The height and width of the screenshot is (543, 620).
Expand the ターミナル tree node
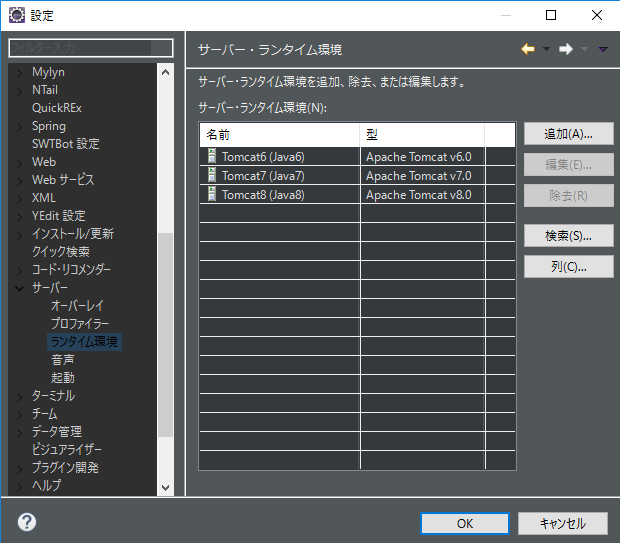click(19, 396)
